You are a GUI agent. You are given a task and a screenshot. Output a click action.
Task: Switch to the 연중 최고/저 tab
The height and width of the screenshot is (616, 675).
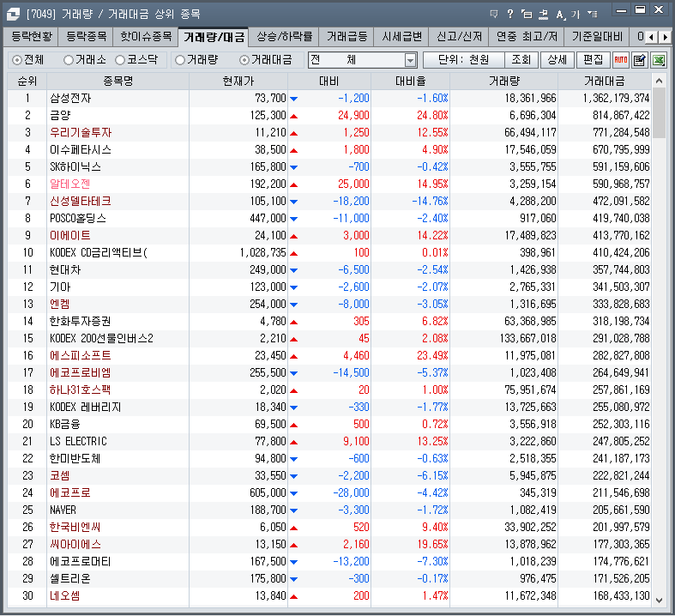pos(527,37)
